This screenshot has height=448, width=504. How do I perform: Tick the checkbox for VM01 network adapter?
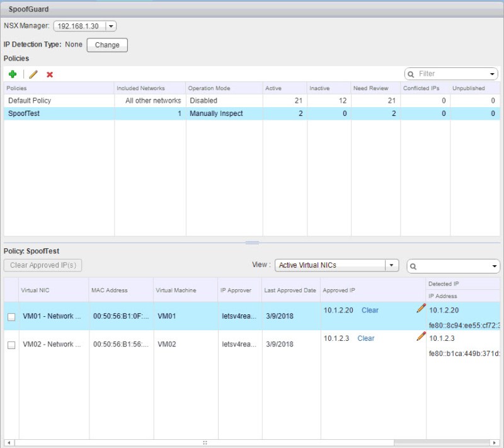(x=11, y=317)
